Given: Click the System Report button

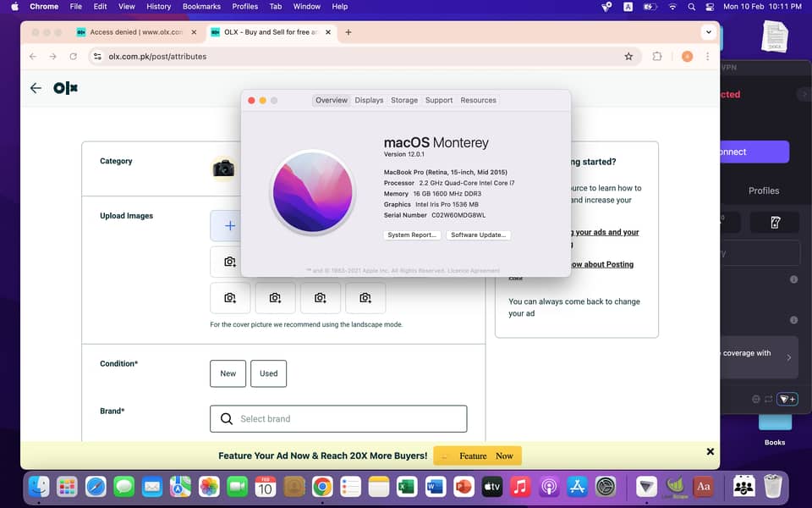Looking at the screenshot, I should pos(411,235).
